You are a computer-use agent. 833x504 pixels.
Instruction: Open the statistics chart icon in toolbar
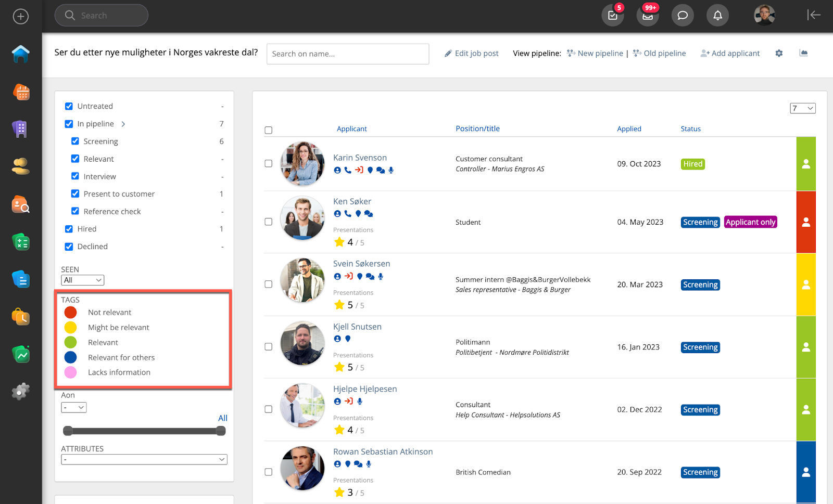[803, 53]
